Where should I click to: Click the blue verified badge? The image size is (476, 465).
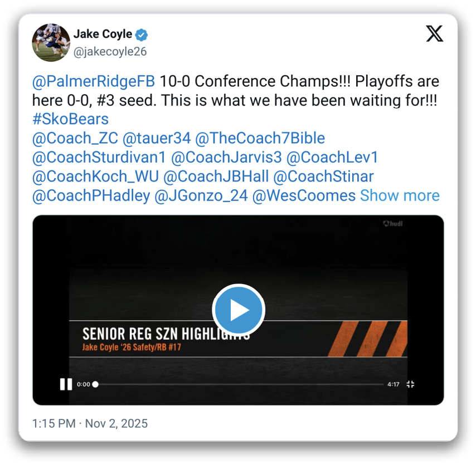point(142,35)
